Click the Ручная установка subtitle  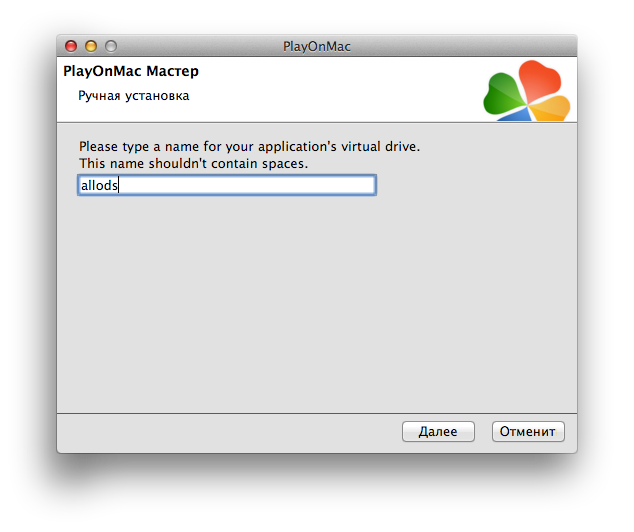[x=134, y=96]
